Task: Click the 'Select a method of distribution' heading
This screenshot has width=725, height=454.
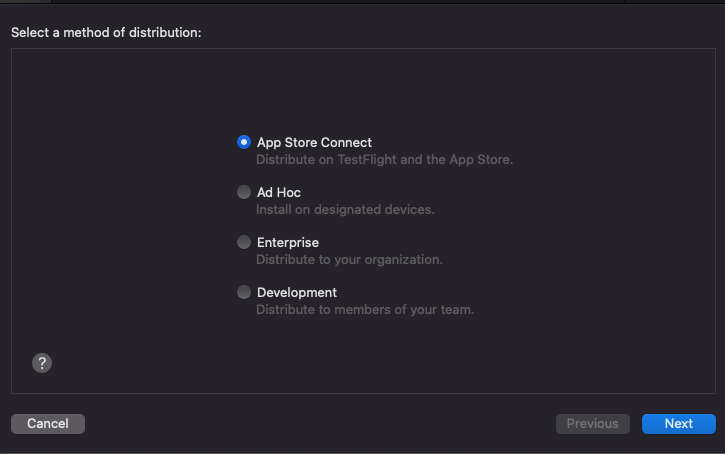Action: [106, 33]
